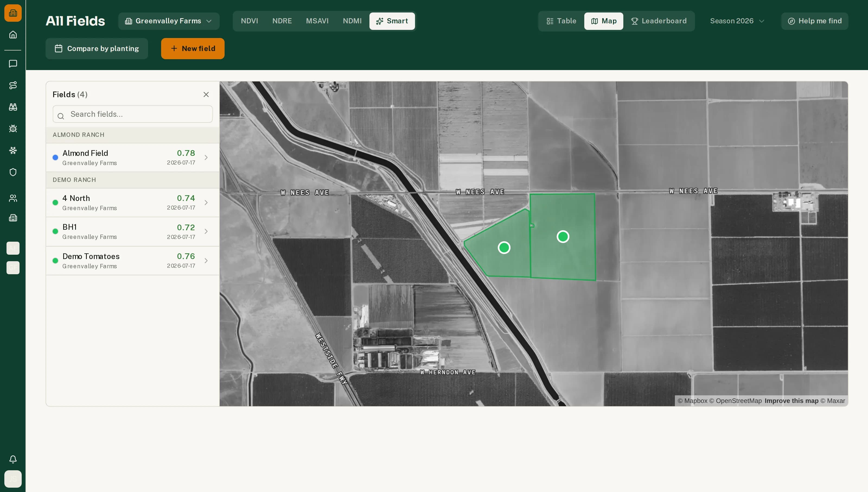Screen dimensions: 868x492
Task: Open the user profile avatar at sidebar bottom
Action: [x=13, y=479]
